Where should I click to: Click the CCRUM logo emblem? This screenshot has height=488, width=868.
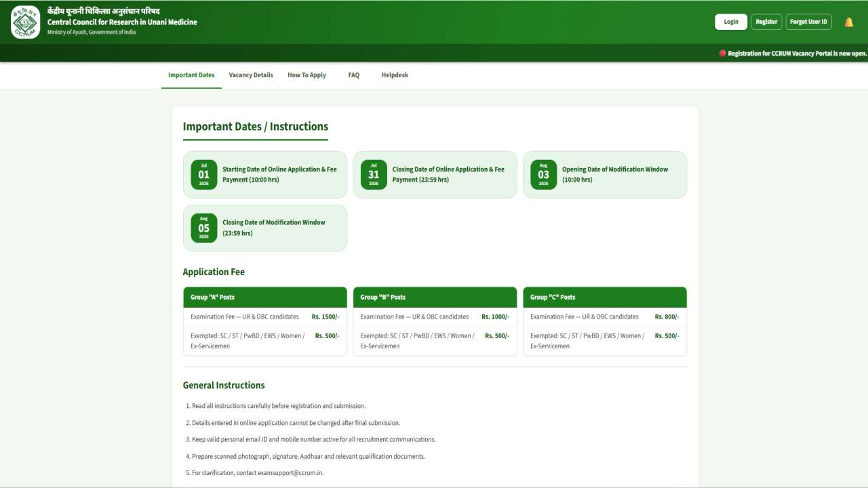(x=26, y=22)
